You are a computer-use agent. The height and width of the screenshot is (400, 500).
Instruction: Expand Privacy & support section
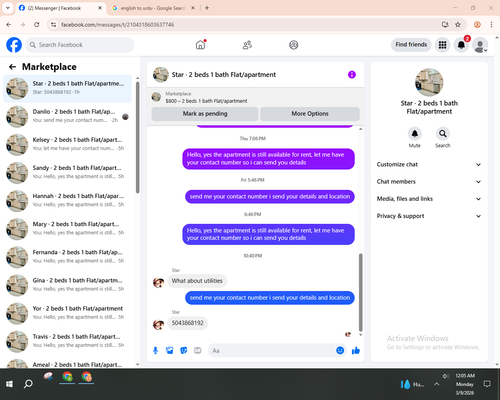(x=429, y=216)
